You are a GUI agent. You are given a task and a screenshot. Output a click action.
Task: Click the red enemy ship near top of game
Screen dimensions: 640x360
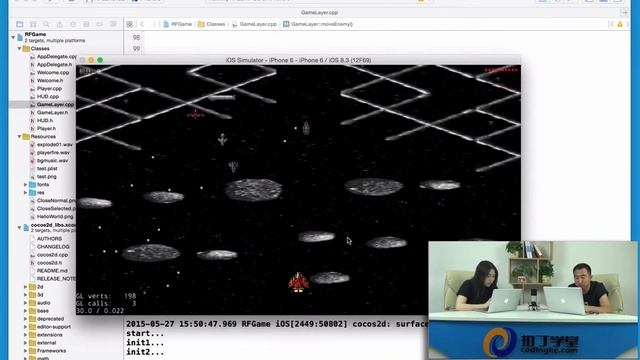coord(196,114)
